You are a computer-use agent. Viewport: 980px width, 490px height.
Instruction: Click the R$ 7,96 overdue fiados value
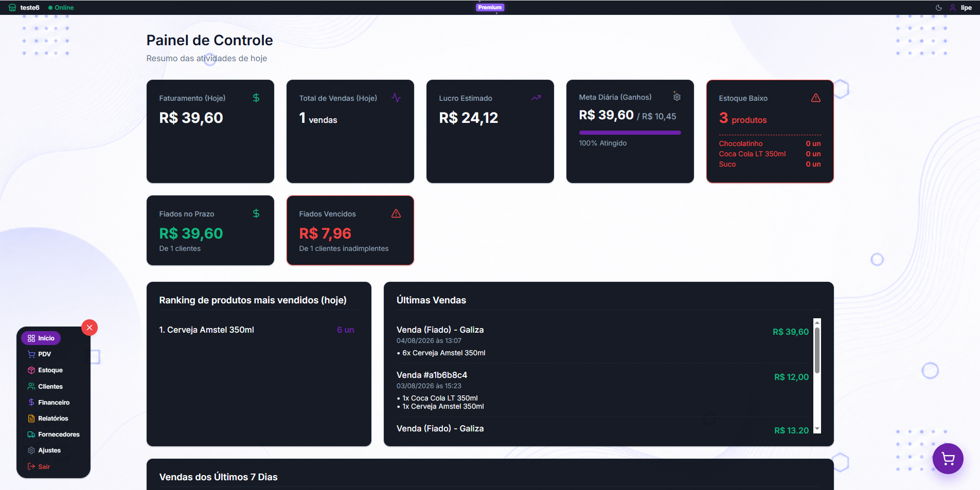[x=325, y=233]
